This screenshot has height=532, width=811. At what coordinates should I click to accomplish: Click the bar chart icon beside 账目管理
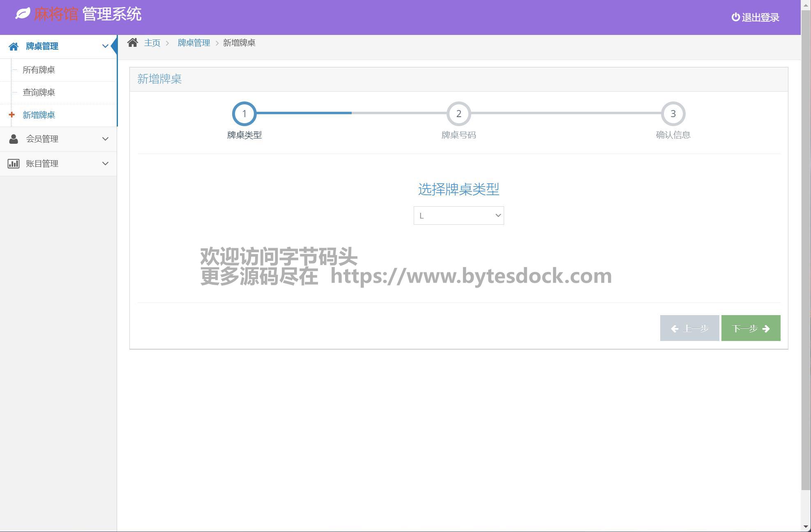(x=14, y=164)
